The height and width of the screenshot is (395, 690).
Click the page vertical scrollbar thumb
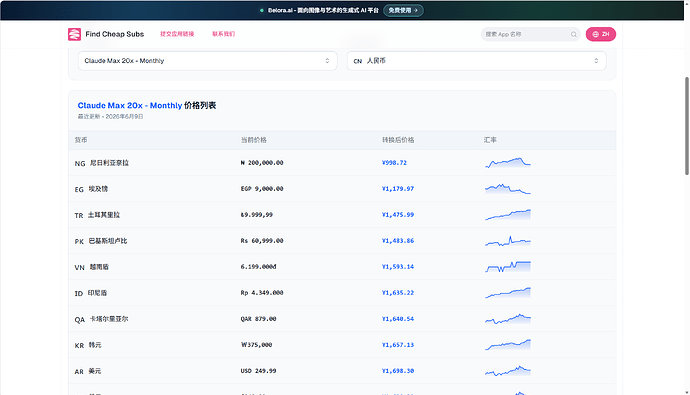686,126
